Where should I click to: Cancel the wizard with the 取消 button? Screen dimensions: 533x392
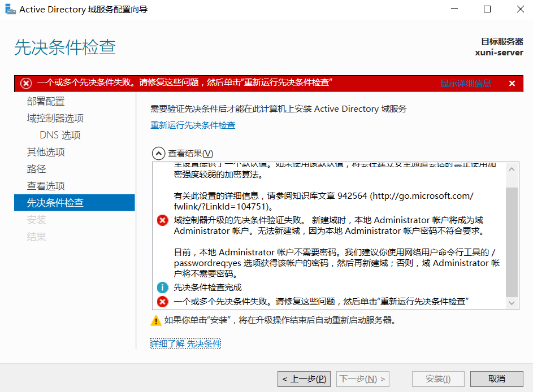click(497, 379)
